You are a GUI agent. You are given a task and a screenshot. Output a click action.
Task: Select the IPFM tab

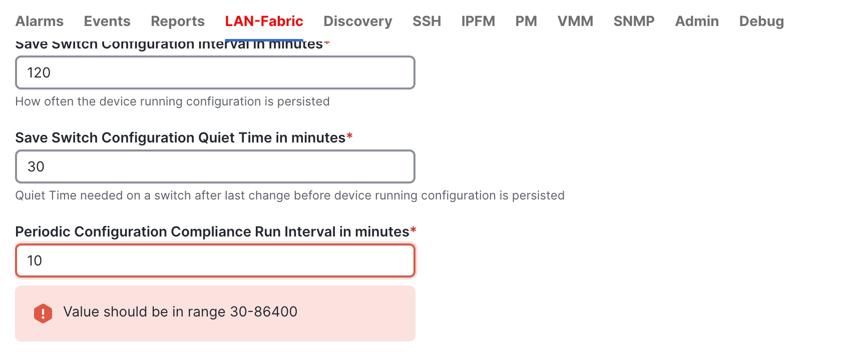point(478,21)
